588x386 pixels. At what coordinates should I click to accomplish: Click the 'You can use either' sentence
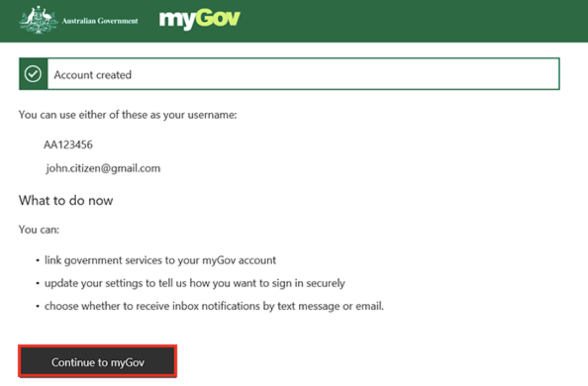128,115
